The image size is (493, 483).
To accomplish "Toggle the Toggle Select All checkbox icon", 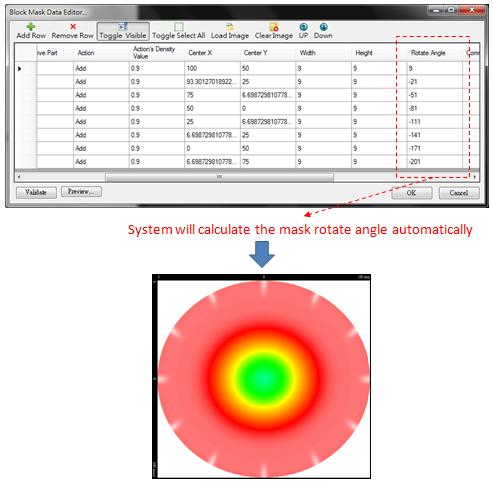I will pos(179,27).
